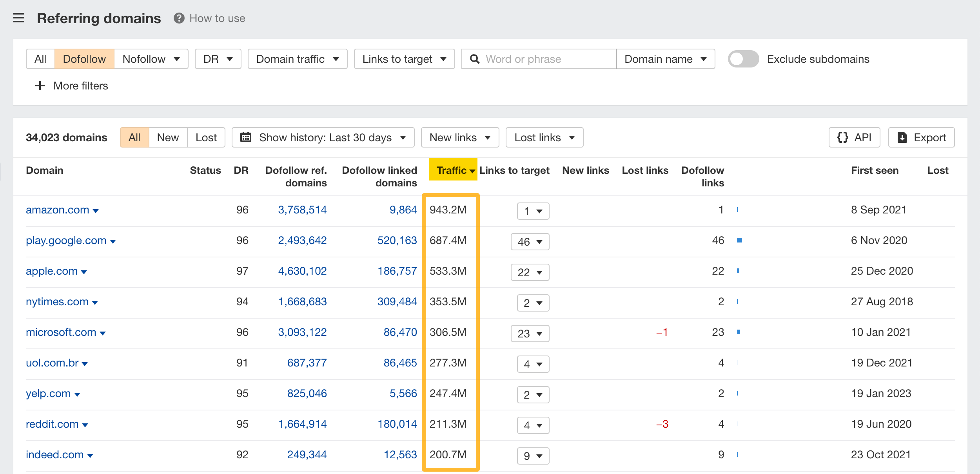The width and height of the screenshot is (980, 474).
Task: Click the search magnifier icon
Action: click(x=475, y=59)
